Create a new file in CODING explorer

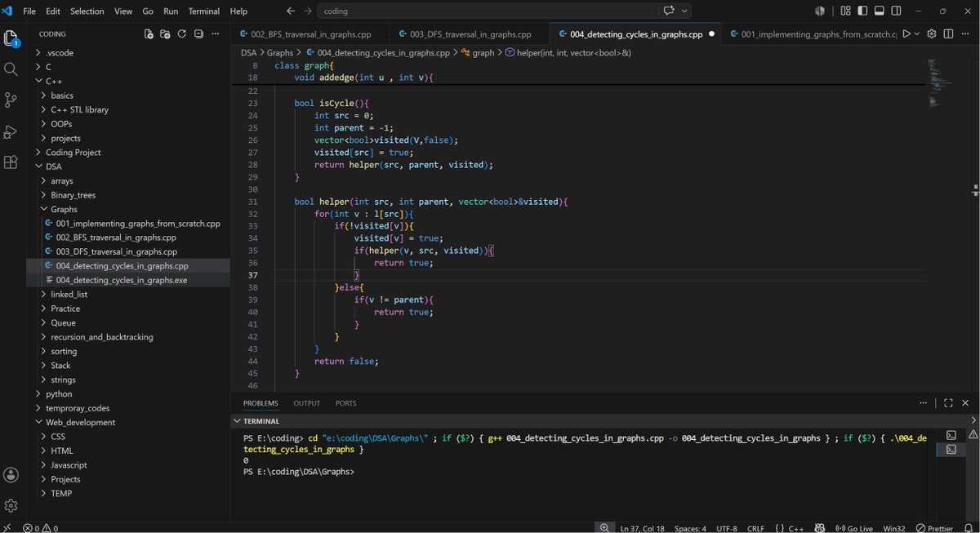pyautogui.click(x=149, y=34)
